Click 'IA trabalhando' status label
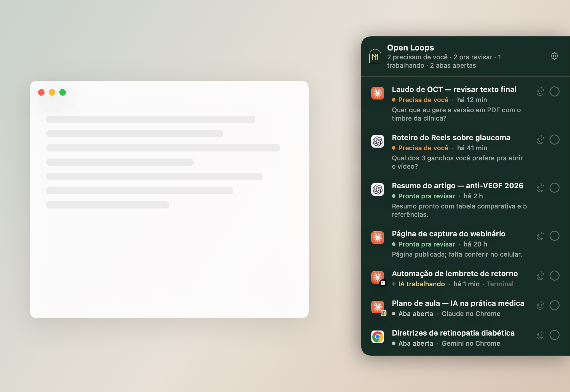This screenshot has height=392, width=570. [422, 284]
